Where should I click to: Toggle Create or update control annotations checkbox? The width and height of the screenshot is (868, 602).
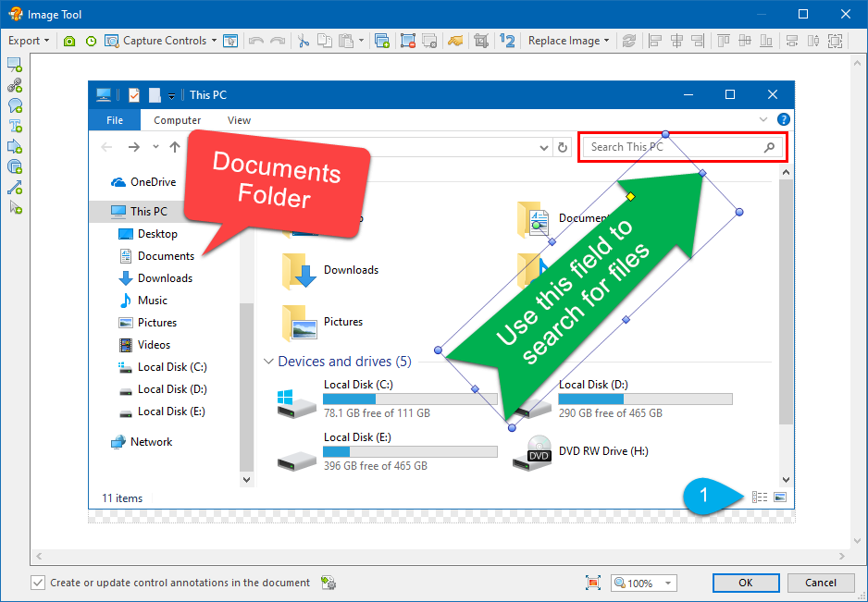click(x=38, y=583)
